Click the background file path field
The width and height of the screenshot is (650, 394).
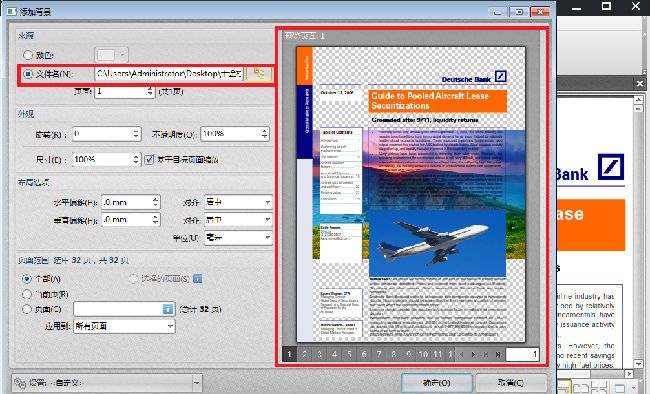click(169, 74)
